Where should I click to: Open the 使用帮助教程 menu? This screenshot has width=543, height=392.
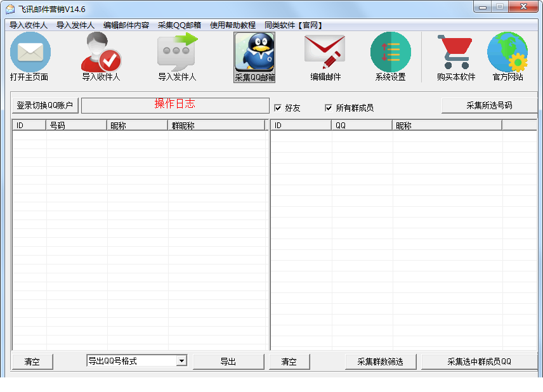pos(233,25)
